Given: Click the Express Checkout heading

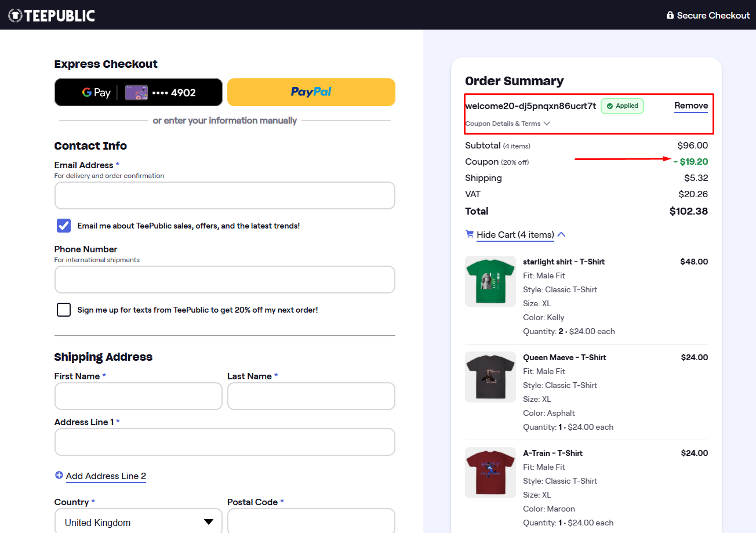Looking at the screenshot, I should (x=106, y=64).
